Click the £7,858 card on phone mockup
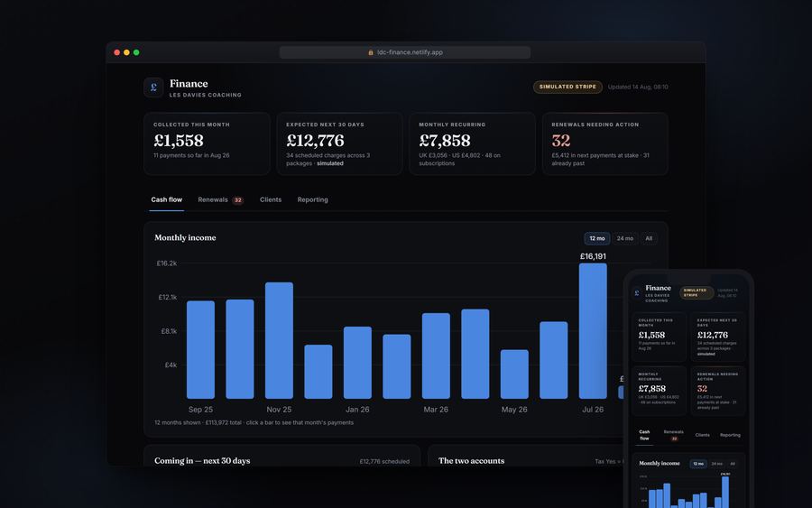 coord(659,391)
